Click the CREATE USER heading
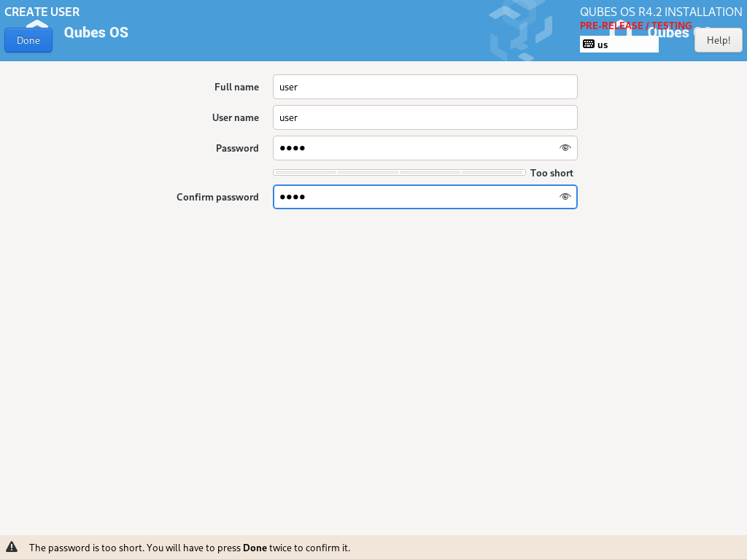 (42, 12)
